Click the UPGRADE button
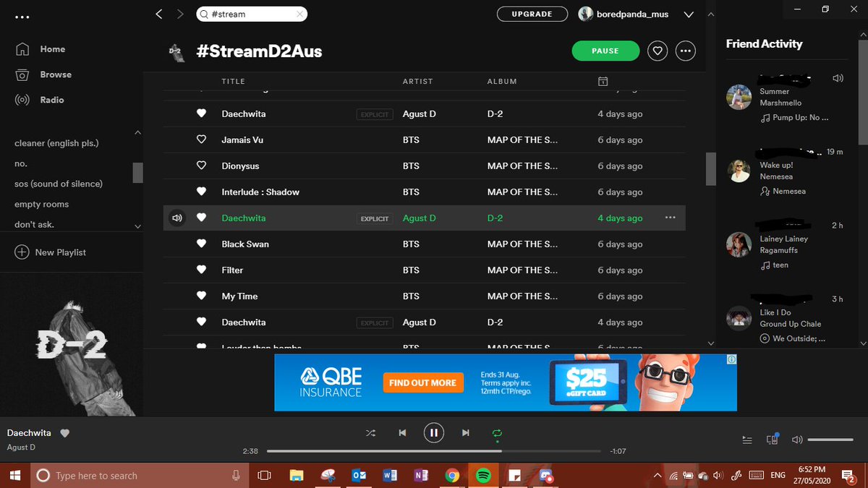 [x=532, y=14]
